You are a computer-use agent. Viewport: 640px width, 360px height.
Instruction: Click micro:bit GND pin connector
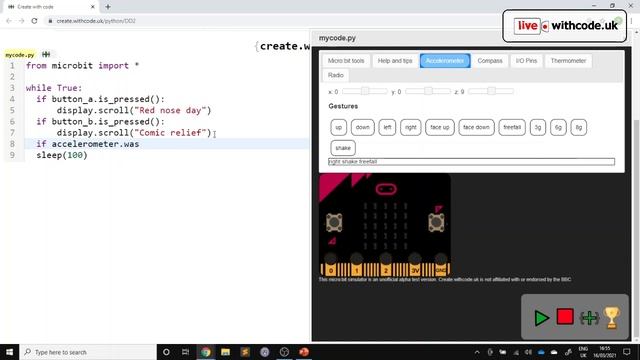tap(441, 270)
